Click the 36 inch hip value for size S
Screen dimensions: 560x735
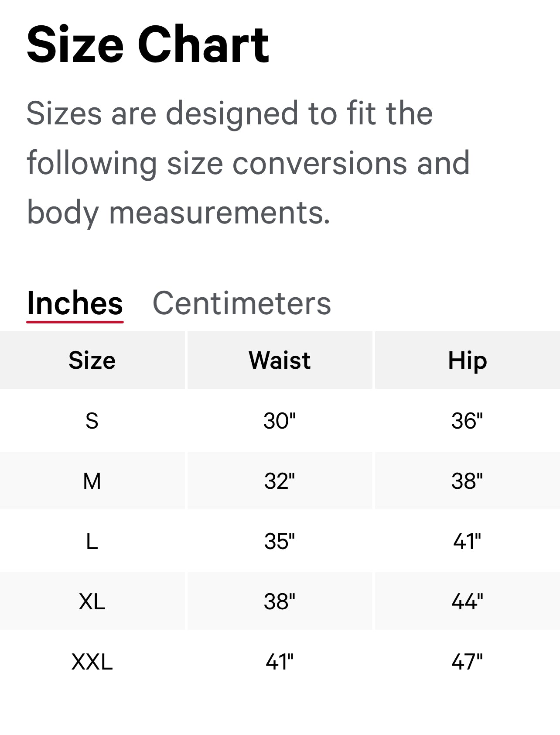coord(468,420)
